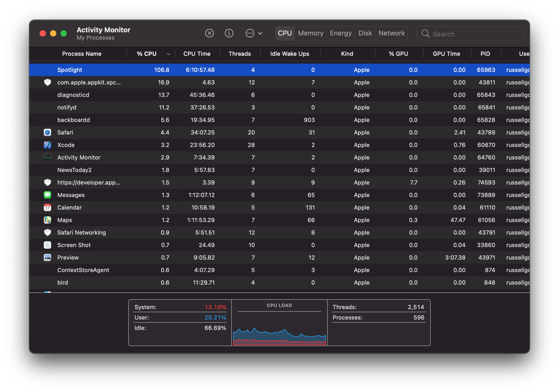Image resolution: width=559 pixels, height=392 pixels.
Task: Switch to the Energy tab
Action: (x=341, y=33)
